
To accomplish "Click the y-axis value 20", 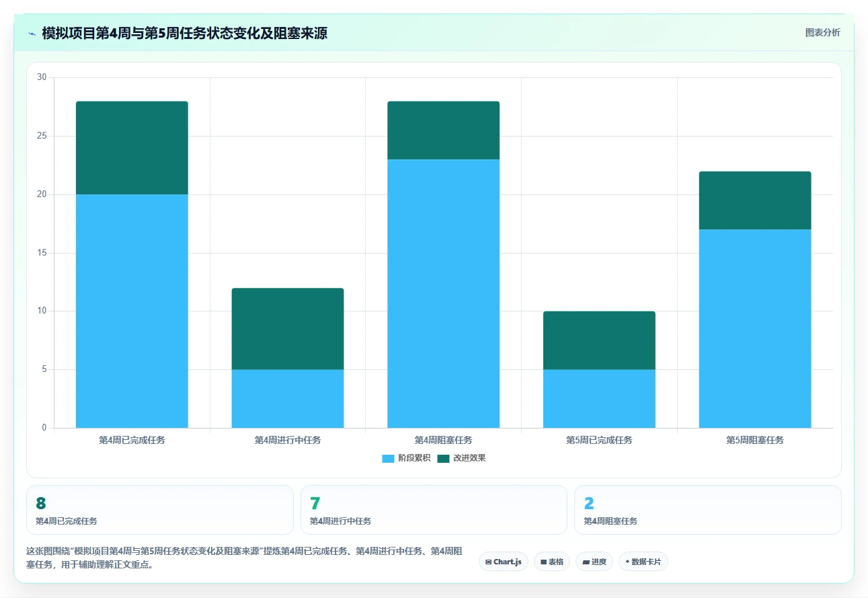I will 42,194.
